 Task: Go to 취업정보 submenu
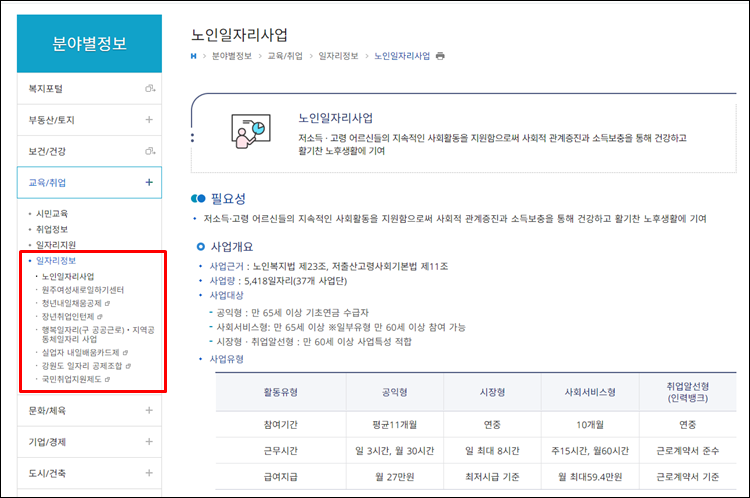(x=52, y=230)
